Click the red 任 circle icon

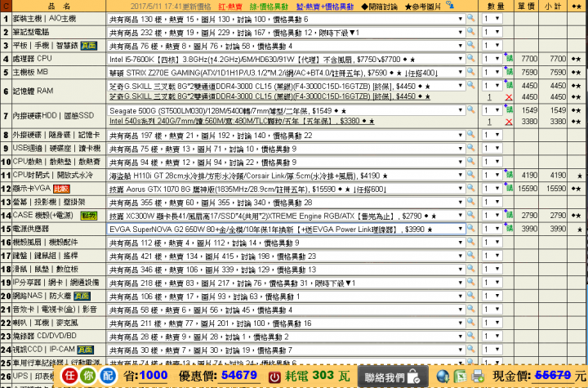(69, 376)
